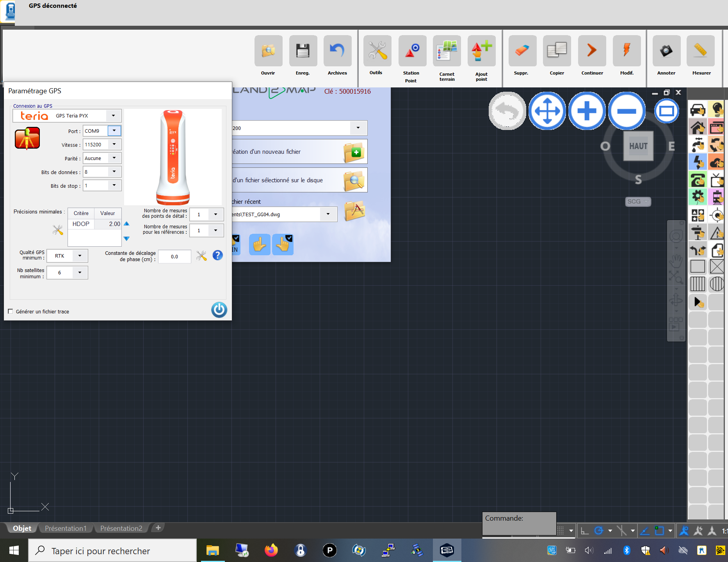Switch to the Présentation1 tab
Viewport: 728px width, 562px height.
66,528
